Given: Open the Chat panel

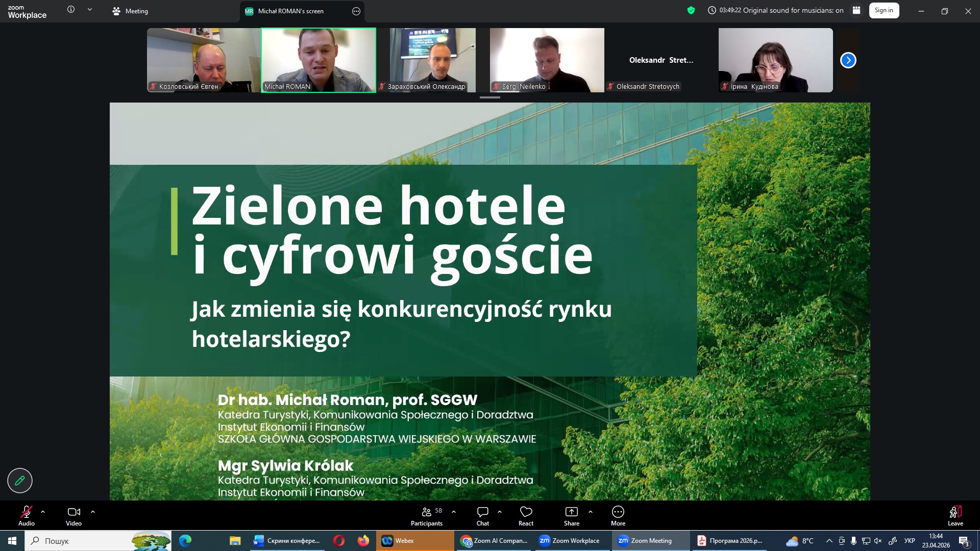Looking at the screenshot, I should tap(482, 516).
